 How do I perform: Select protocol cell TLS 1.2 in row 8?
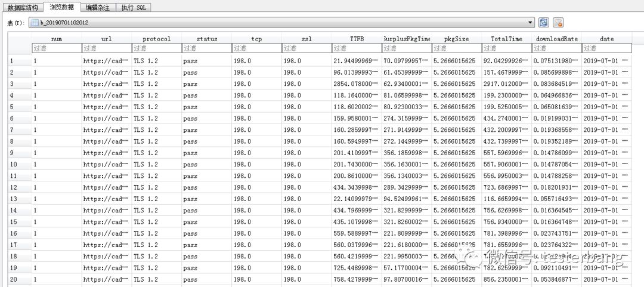point(157,141)
